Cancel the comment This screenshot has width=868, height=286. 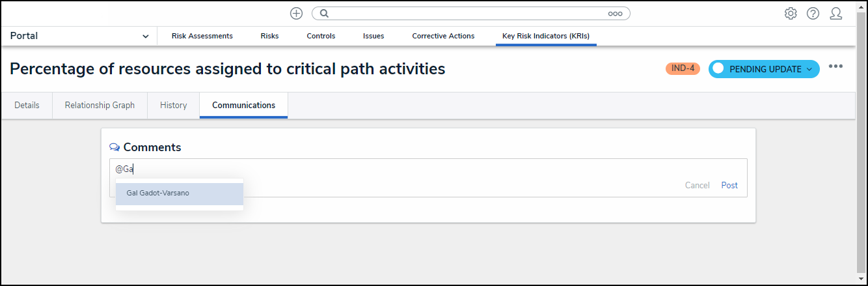697,186
